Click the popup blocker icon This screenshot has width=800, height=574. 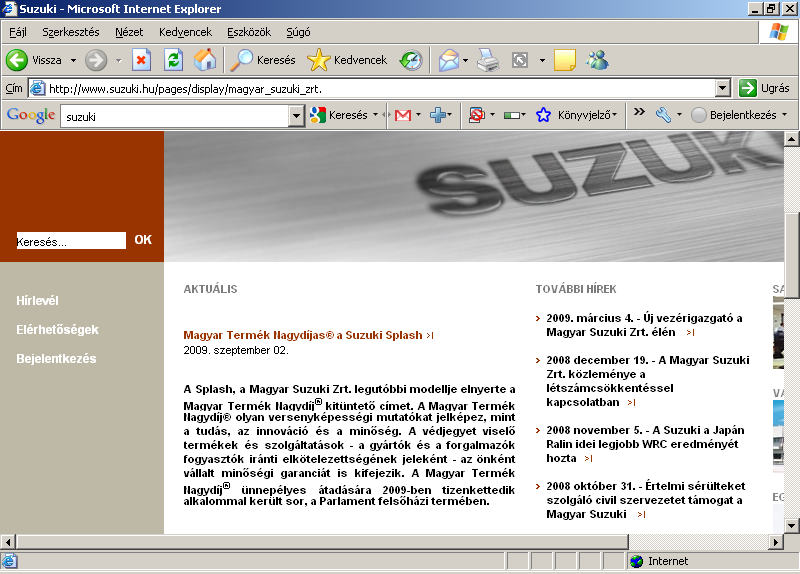[x=477, y=115]
